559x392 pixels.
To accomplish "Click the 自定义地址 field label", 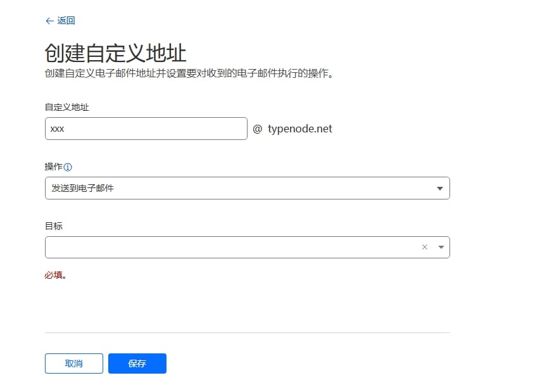I will point(66,108).
